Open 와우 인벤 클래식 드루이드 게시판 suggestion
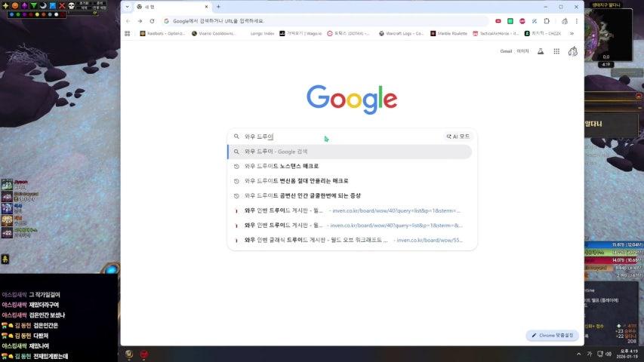The height and width of the screenshot is (362, 644). pyautogui.click(x=350, y=240)
